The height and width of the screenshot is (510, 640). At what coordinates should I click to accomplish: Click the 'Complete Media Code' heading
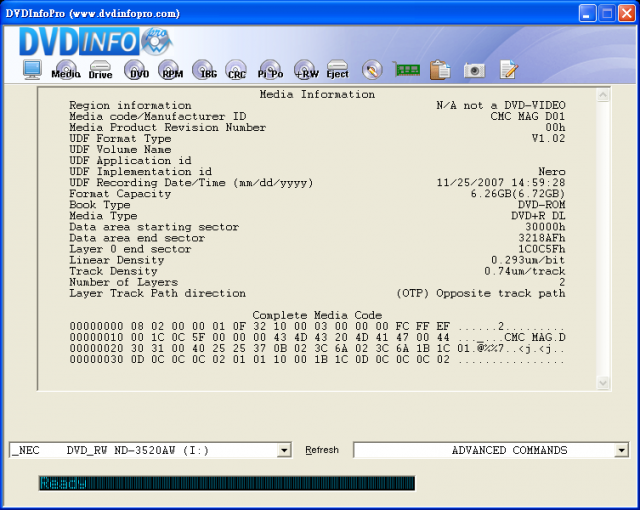(317, 315)
